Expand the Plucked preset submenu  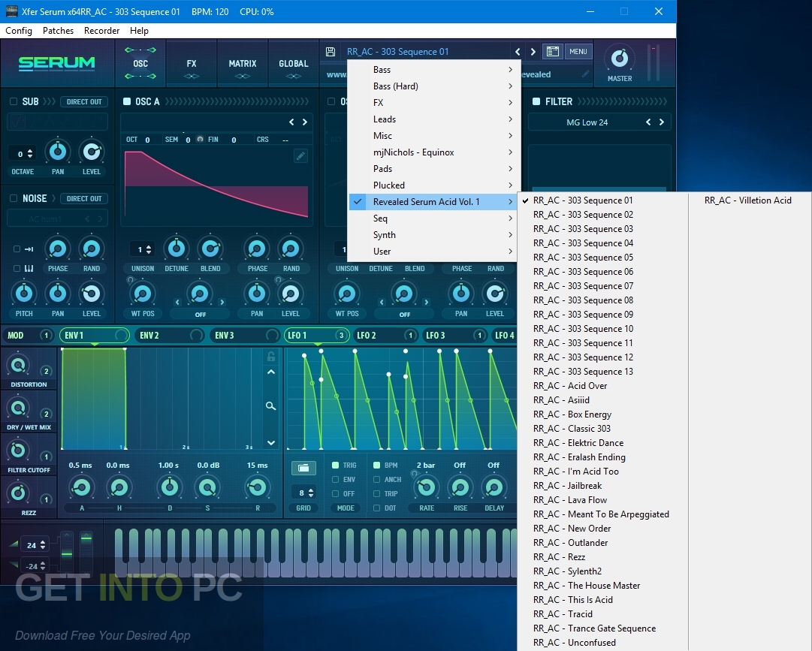[433, 185]
